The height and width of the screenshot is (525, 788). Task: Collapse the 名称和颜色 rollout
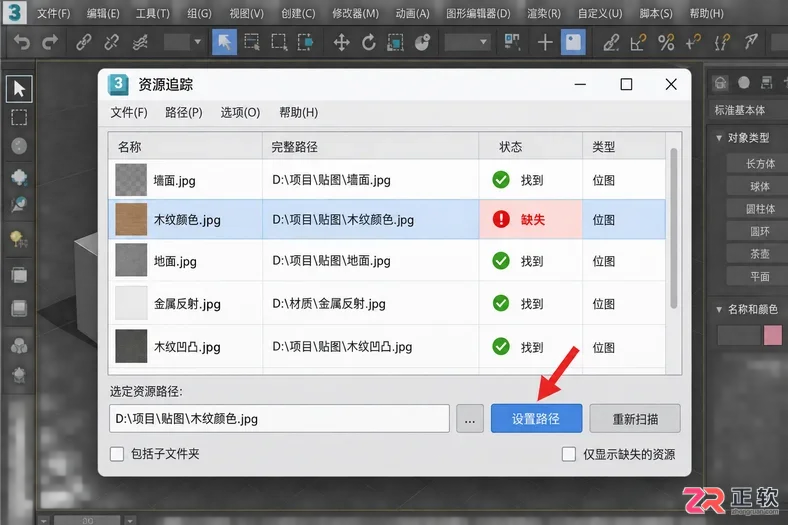(x=719, y=309)
